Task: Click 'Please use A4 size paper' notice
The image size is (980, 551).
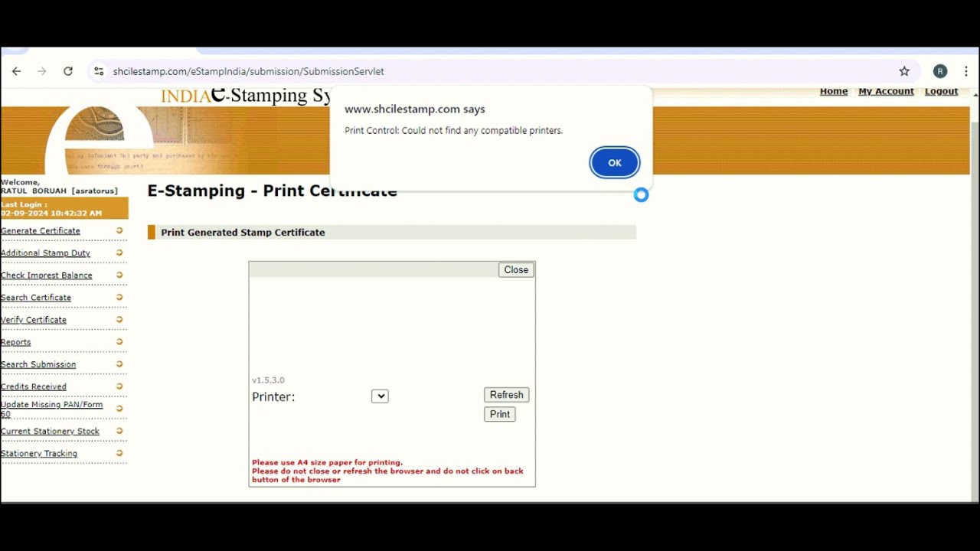Action: point(327,462)
